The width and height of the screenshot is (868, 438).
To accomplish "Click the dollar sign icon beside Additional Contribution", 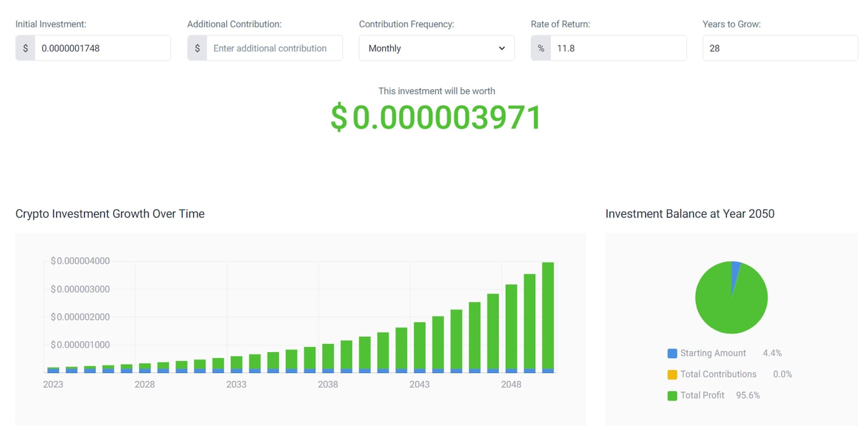I will (197, 48).
